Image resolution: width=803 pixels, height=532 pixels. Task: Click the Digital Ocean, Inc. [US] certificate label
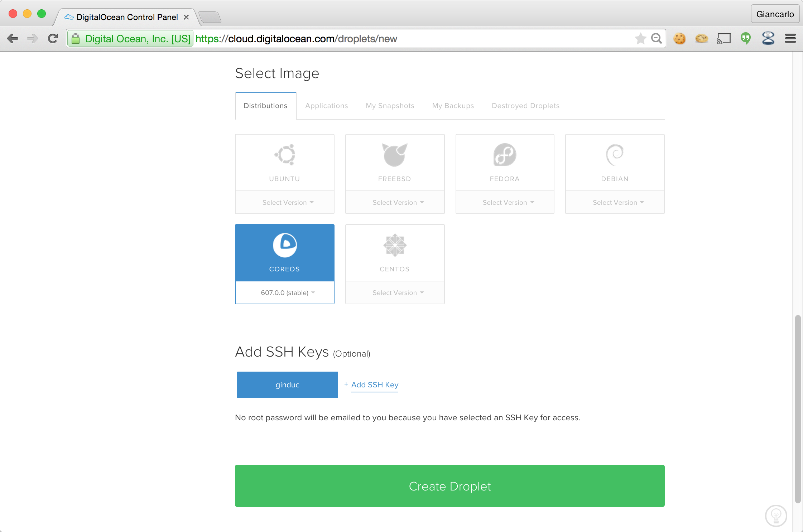[138, 38]
